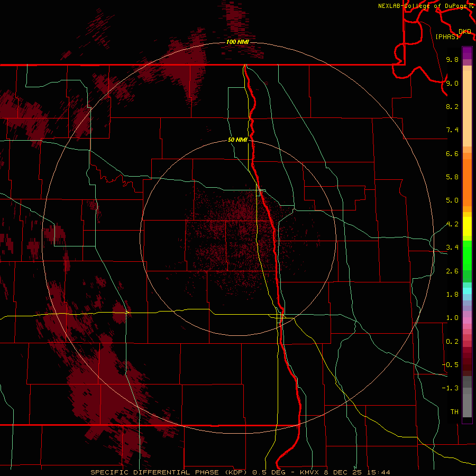Select the large orange color bar segment
This screenshot has width=476, height=476.
[467, 182]
